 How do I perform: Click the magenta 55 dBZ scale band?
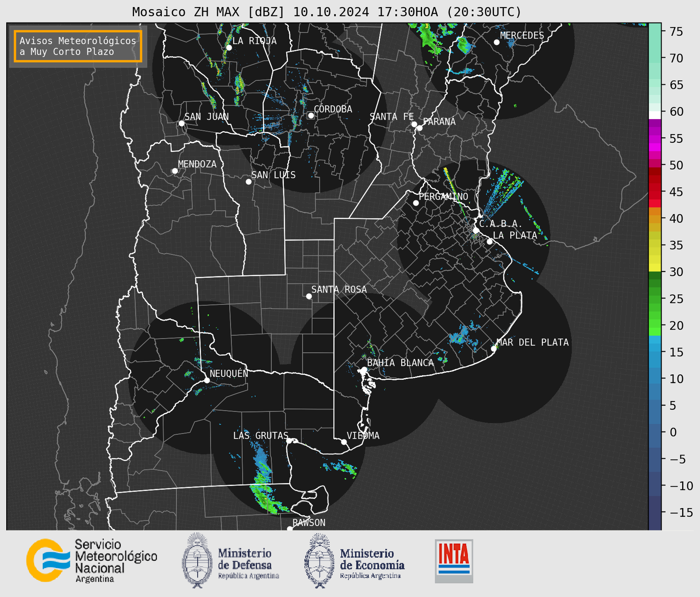pyautogui.click(x=654, y=139)
